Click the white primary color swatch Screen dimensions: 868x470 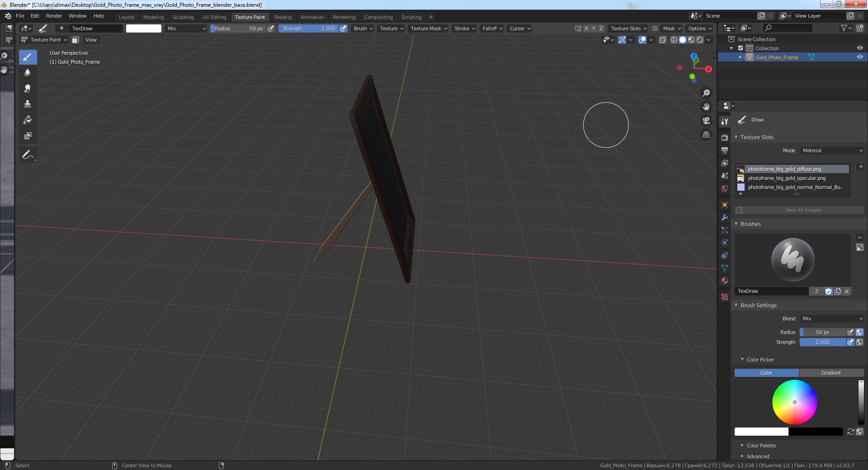tap(761, 432)
